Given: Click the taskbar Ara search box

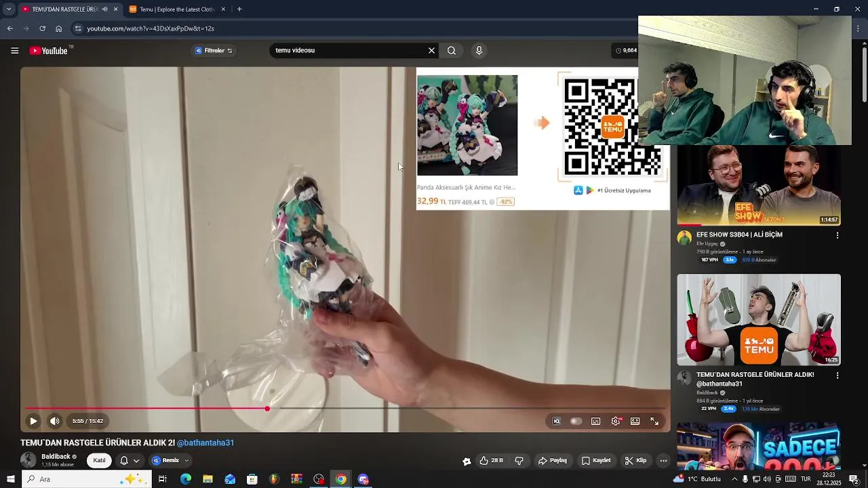Looking at the screenshot, I should 87,479.
